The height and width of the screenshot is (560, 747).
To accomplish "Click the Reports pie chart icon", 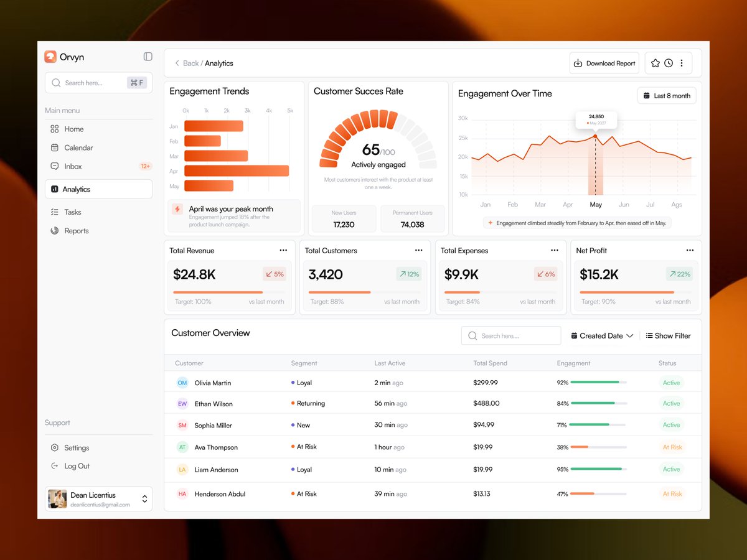I will (x=55, y=231).
